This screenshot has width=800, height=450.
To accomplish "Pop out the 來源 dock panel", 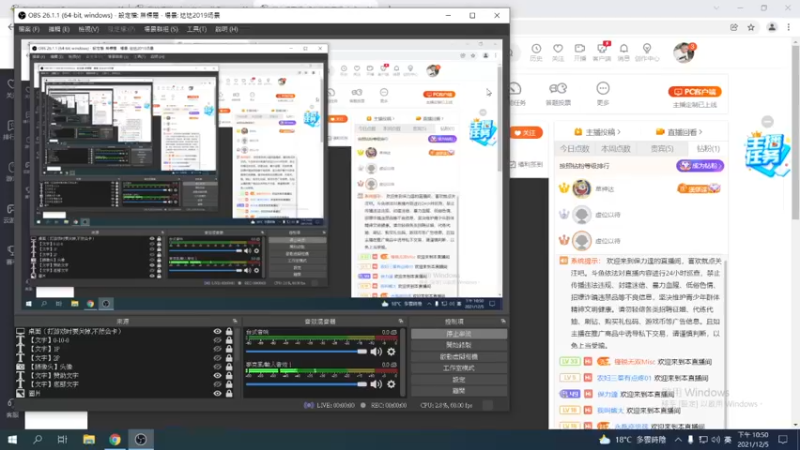I will point(235,321).
